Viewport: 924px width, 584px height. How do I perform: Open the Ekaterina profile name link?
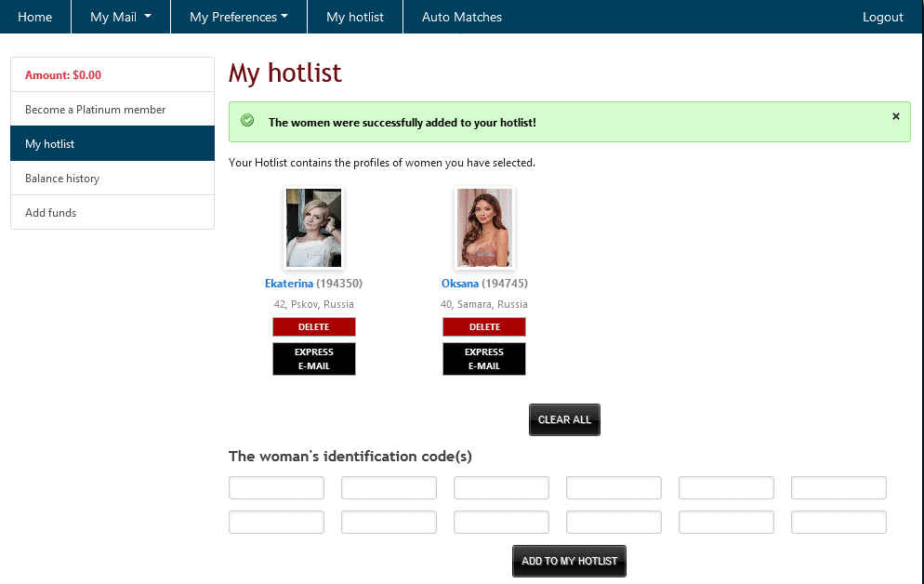[x=289, y=284]
